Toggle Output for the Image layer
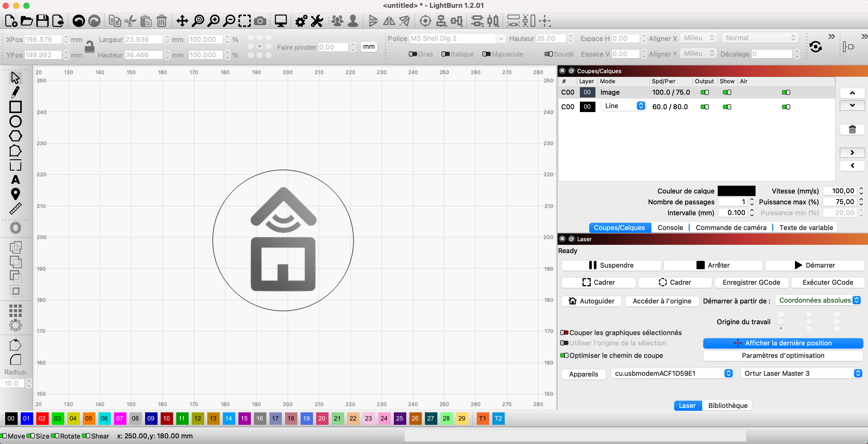868x444 pixels. click(x=705, y=92)
